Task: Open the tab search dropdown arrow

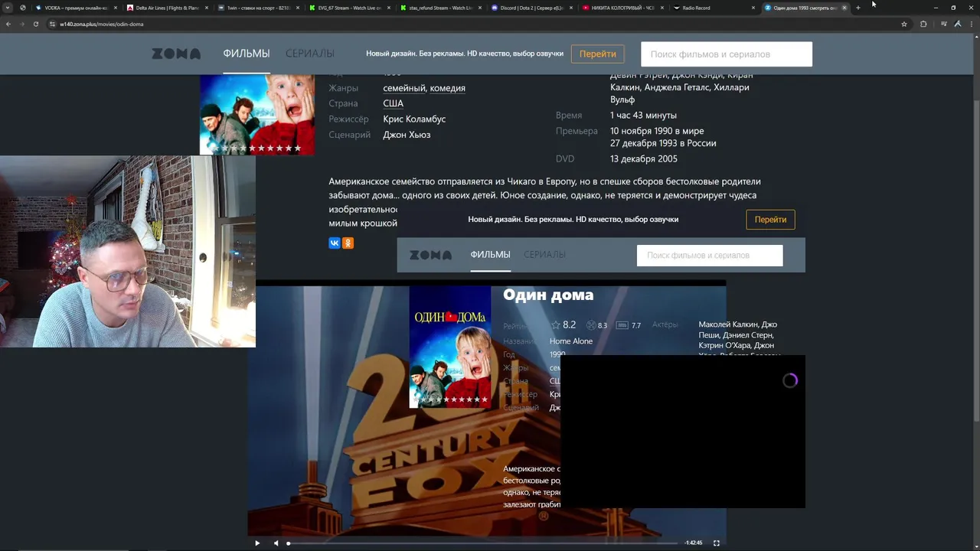Action: coord(8,8)
